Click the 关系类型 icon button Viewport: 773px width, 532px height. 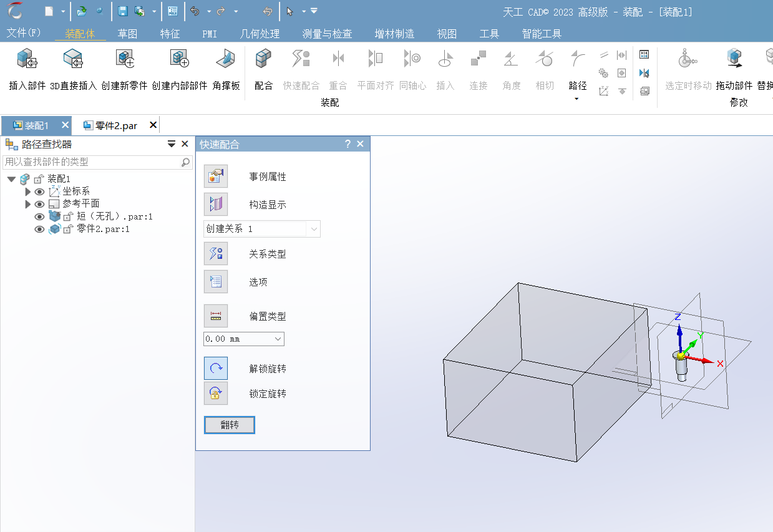coord(216,254)
